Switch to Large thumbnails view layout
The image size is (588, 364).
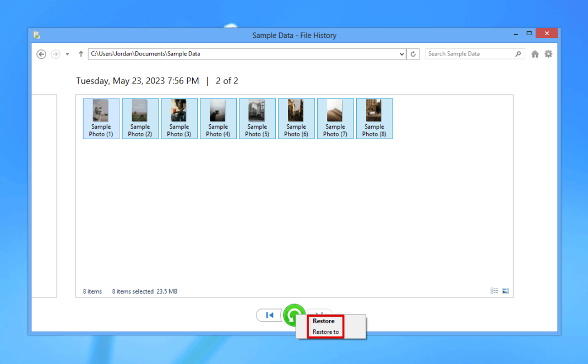[x=505, y=290]
